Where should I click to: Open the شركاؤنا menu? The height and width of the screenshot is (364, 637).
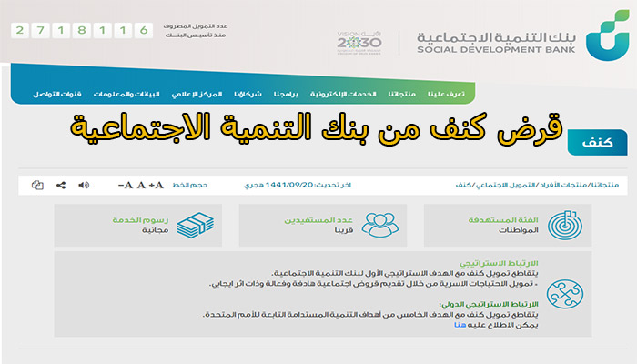click(x=248, y=94)
